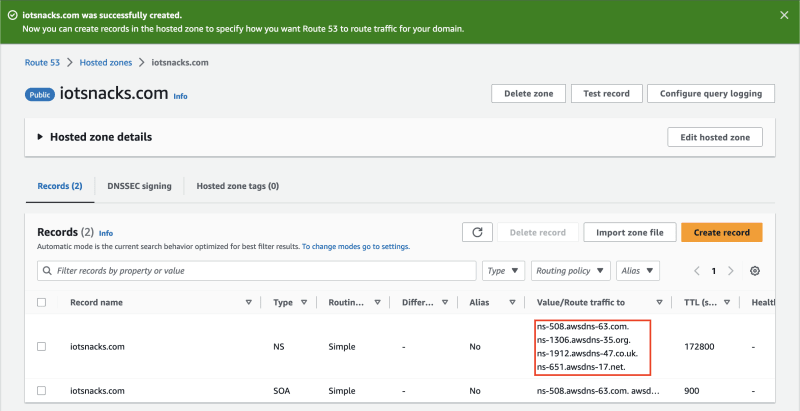Click the Test record button
Screen dimensions: 800x411
coord(606,94)
